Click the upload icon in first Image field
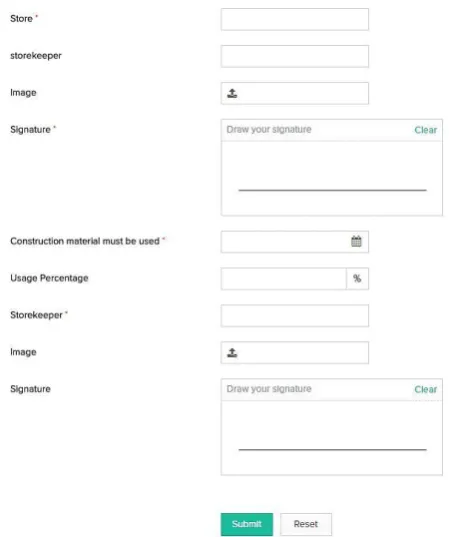Screen dimensions: 449x537 coord(232,93)
